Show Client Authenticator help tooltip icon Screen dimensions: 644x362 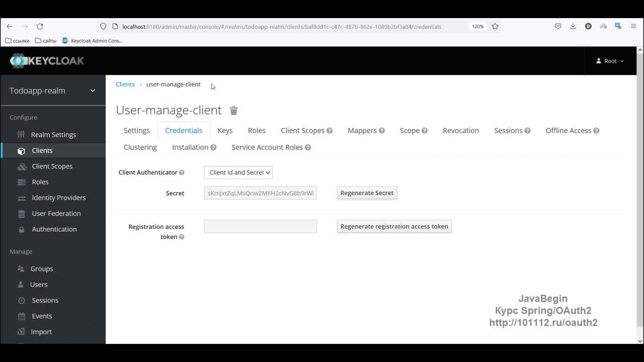coord(182,172)
